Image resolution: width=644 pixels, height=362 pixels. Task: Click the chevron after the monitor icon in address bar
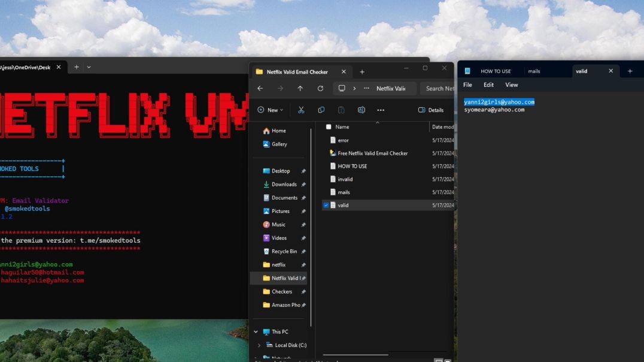click(x=354, y=89)
